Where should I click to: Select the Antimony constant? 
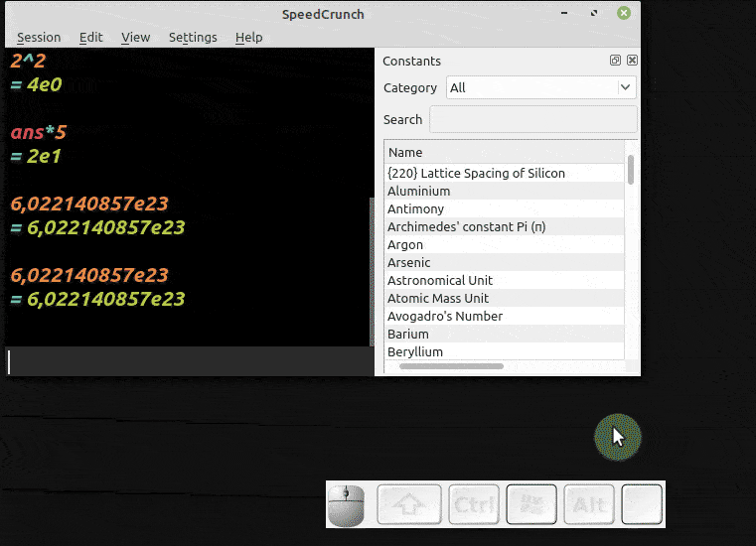tap(505, 208)
